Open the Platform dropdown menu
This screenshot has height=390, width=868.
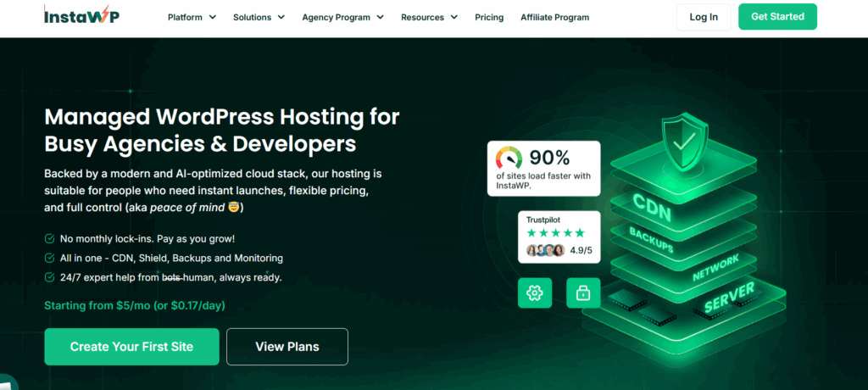(192, 17)
